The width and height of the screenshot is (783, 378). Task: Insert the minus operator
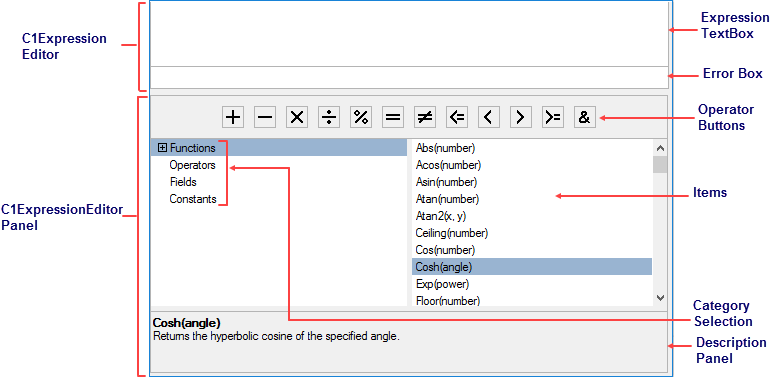tap(265, 117)
